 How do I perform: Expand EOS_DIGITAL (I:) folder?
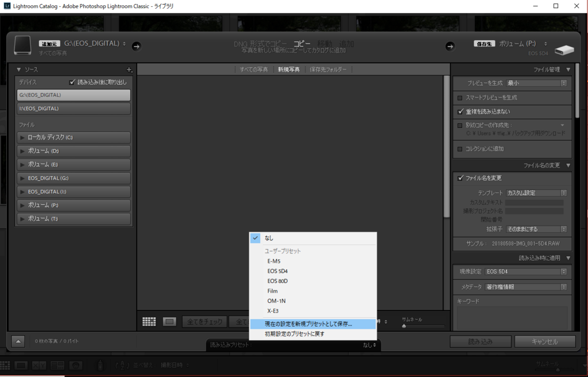[x=22, y=192]
